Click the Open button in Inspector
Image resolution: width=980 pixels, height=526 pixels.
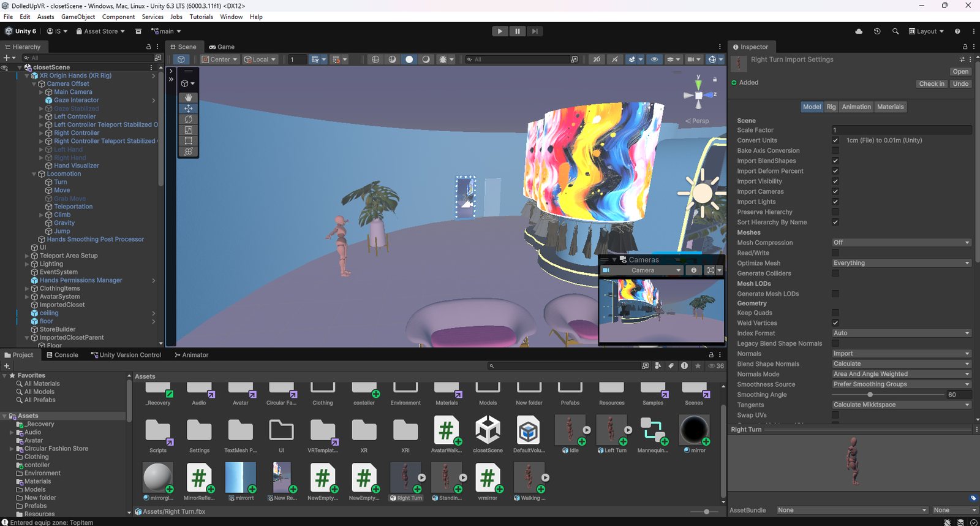click(x=960, y=72)
